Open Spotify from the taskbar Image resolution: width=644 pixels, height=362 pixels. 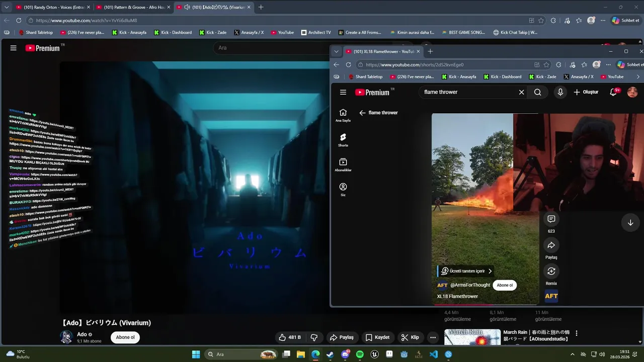360,354
